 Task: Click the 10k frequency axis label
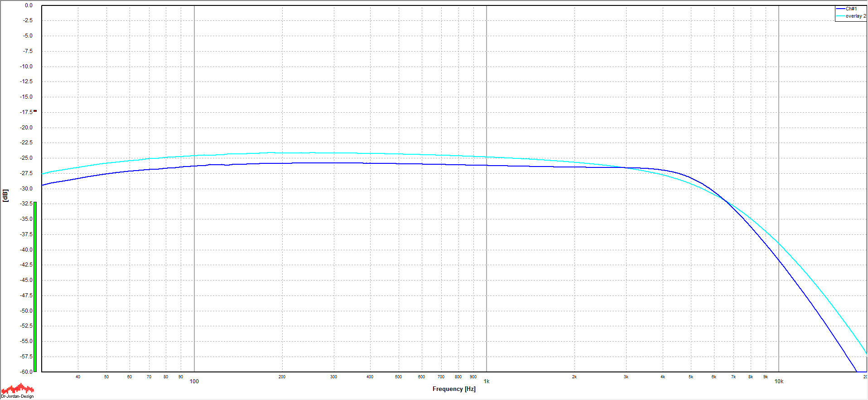coord(778,381)
